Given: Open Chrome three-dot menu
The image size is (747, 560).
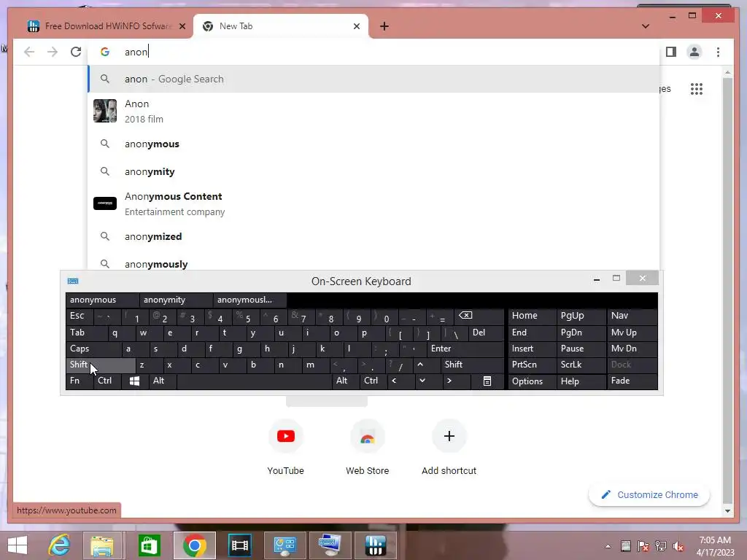Looking at the screenshot, I should (718, 52).
